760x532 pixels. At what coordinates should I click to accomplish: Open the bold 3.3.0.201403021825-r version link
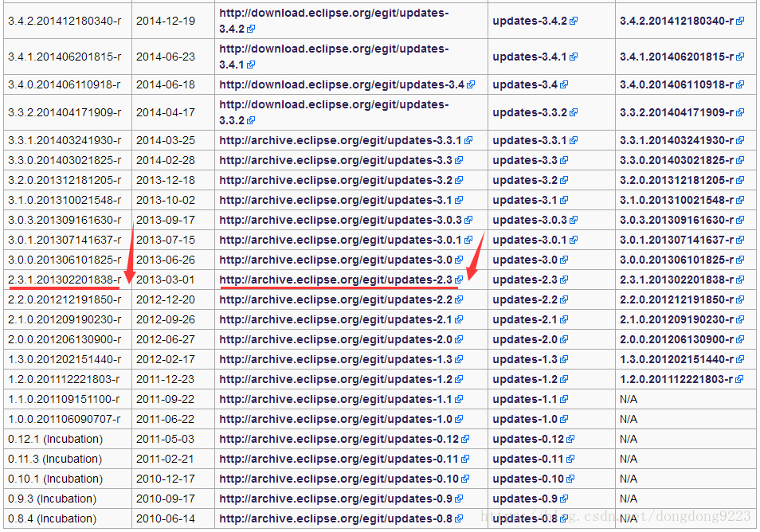(x=681, y=160)
